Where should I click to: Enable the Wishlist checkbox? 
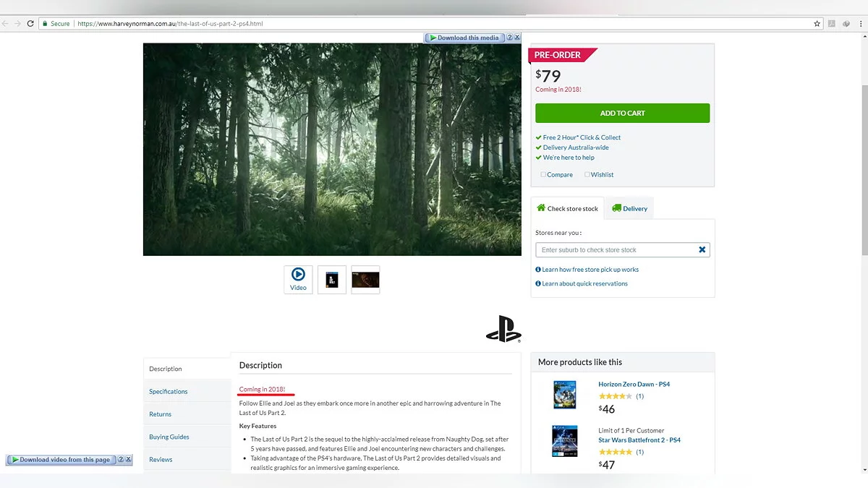point(587,175)
